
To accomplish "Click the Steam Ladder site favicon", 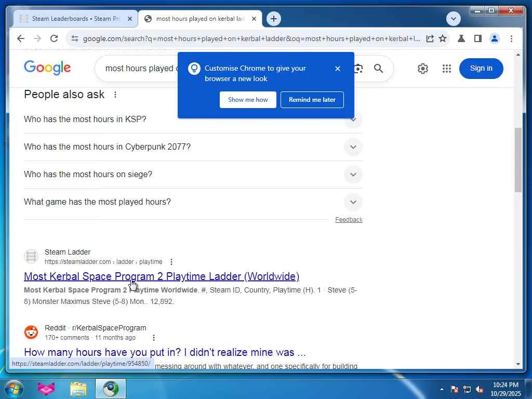I will coord(31,257).
